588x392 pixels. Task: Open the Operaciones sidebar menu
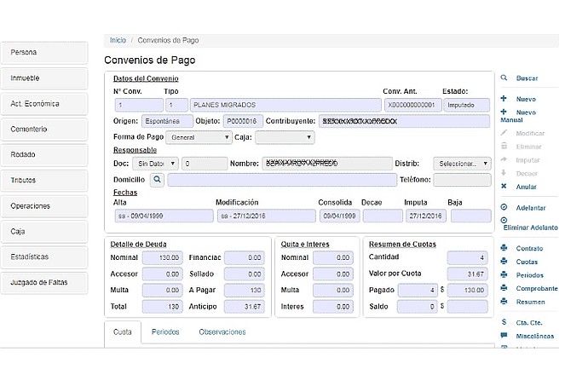tap(44, 206)
